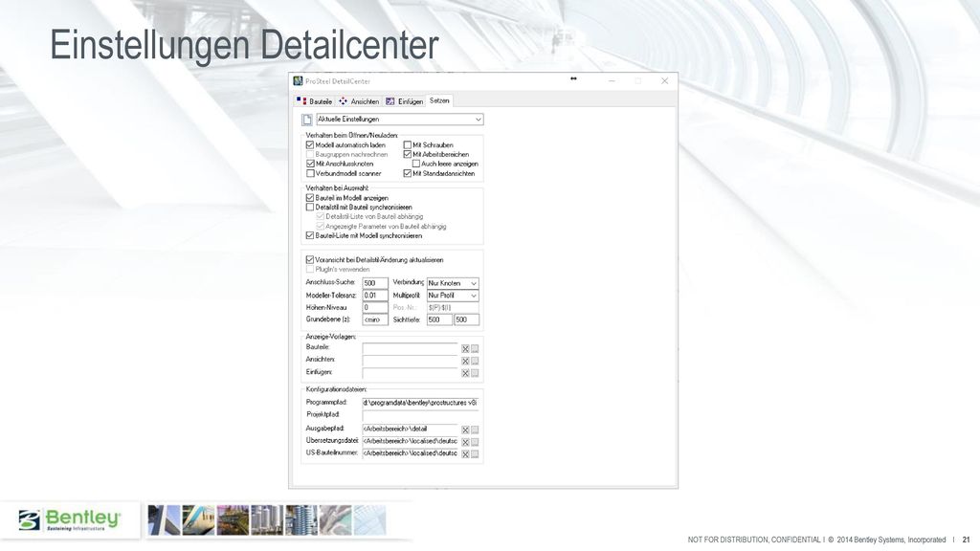980x551 pixels.
Task: Browse for US-Bauteilnummer file
Action: coord(475,454)
